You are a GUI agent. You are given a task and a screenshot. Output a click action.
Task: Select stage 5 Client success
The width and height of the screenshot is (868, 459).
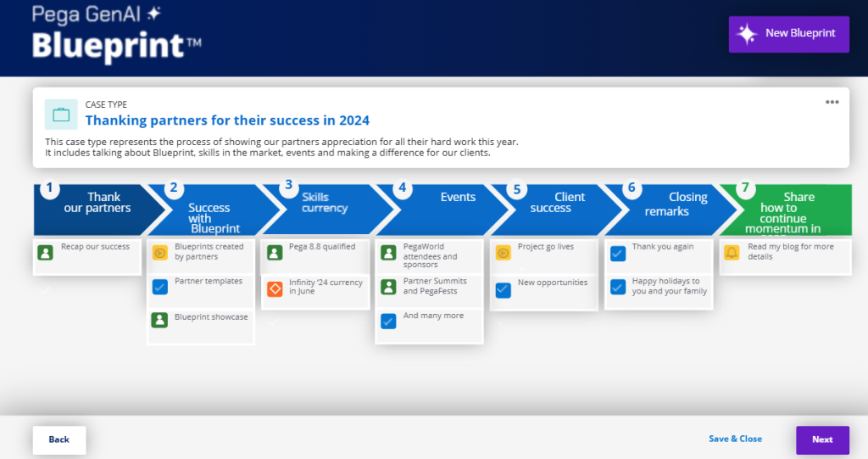tap(557, 210)
